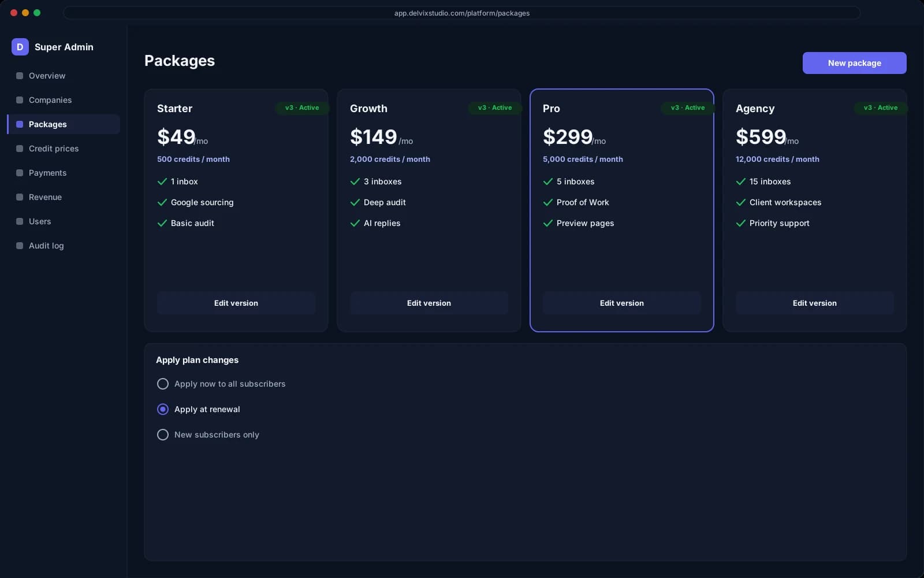Viewport: 924px width, 578px height.
Task: Click the 15 inboxes checkmark icon
Action: (741, 181)
